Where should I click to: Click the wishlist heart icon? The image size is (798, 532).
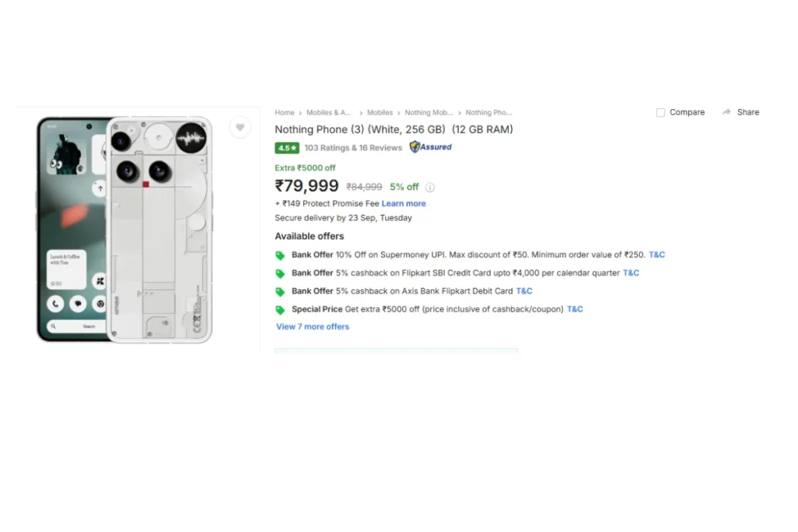(240, 127)
